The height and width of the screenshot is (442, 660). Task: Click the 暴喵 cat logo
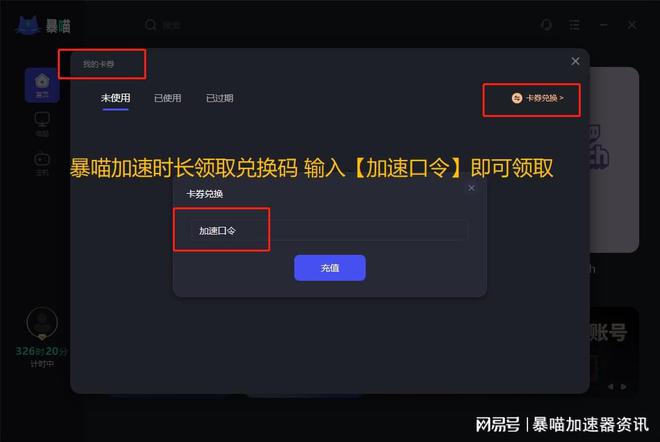[x=28, y=25]
